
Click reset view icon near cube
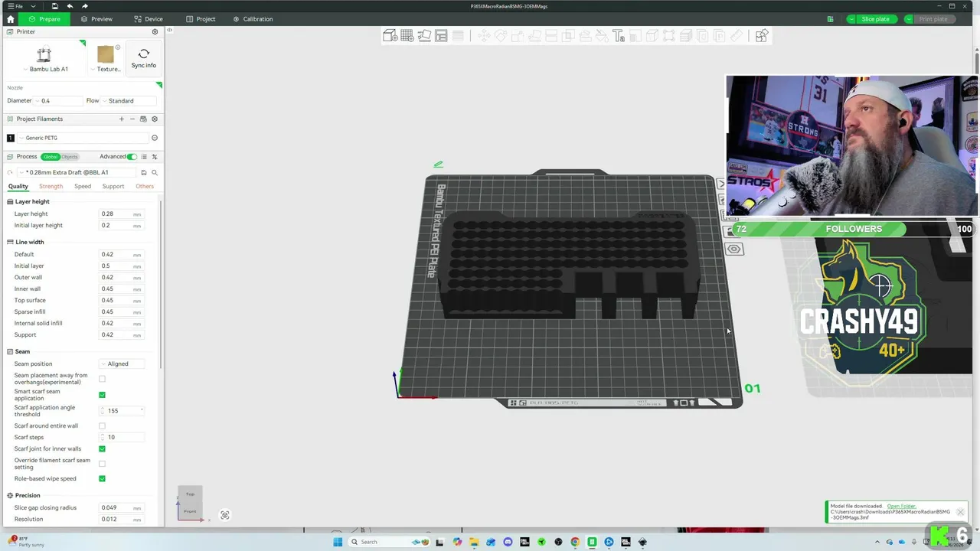[225, 515]
